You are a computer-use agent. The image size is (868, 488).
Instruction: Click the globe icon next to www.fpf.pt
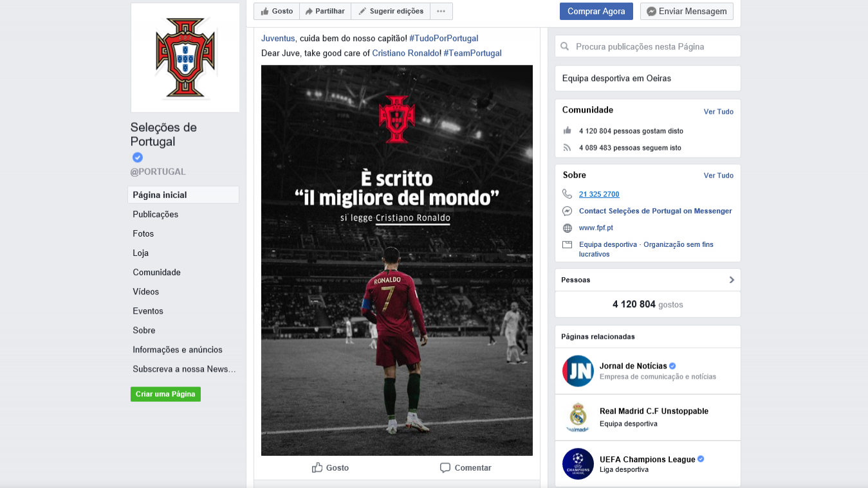point(568,228)
